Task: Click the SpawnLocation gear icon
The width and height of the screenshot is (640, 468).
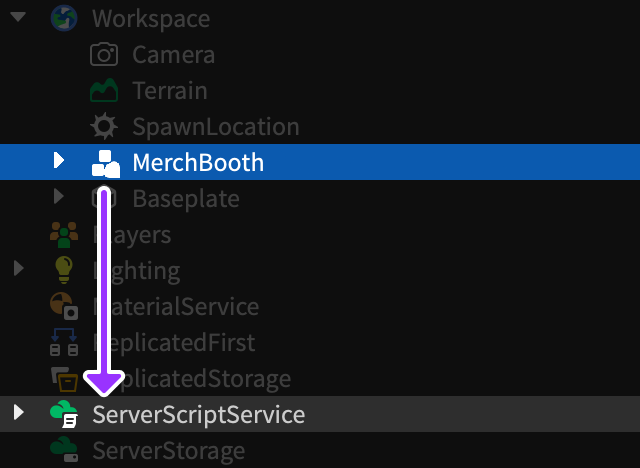Action: [104, 126]
